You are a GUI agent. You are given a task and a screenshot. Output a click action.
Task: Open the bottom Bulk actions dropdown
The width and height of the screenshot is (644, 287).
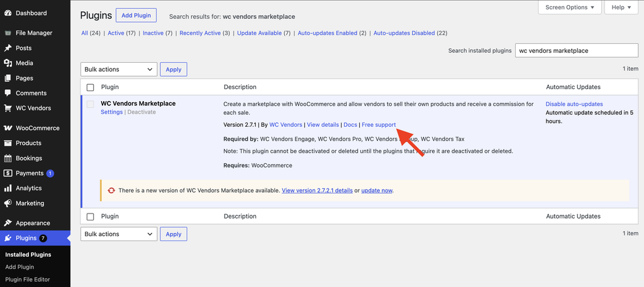click(x=119, y=234)
